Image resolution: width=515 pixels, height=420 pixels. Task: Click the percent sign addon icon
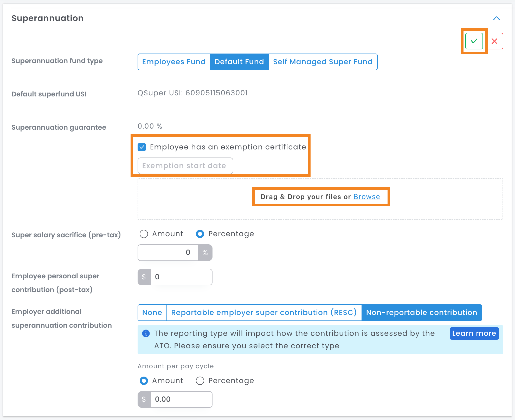tap(205, 252)
